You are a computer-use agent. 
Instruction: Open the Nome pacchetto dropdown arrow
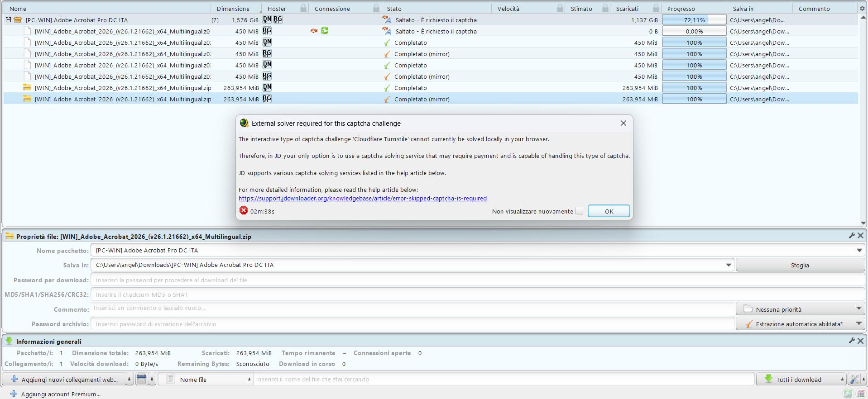pyautogui.click(x=859, y=250)
